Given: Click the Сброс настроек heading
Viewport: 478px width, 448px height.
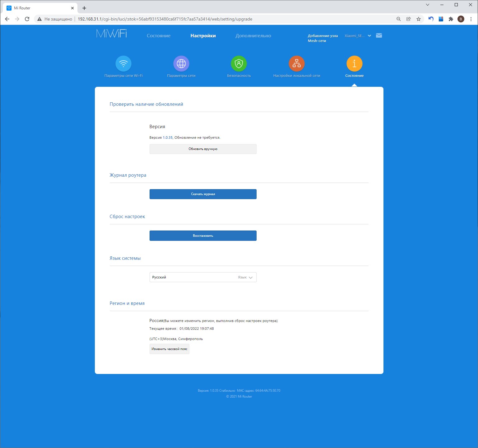Looking at the screenshot, I should (127, 217).
